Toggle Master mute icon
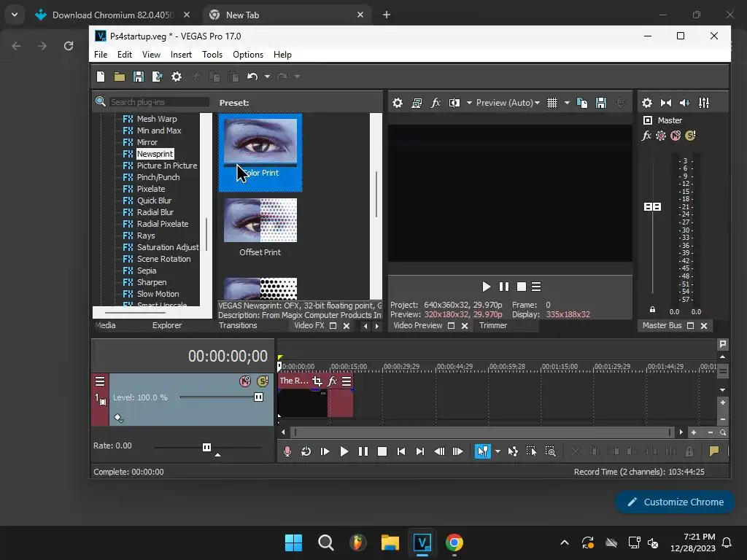Image resolution: width=747 pixels, height=560 pixels. point(676,136)
